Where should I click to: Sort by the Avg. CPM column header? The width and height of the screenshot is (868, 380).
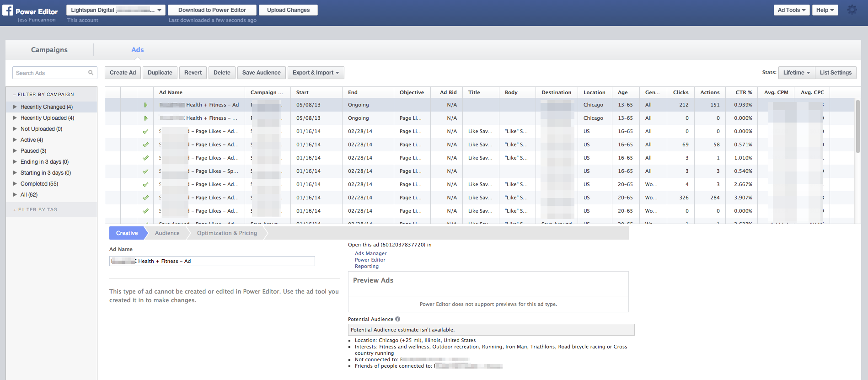click(x=776, y=92)
